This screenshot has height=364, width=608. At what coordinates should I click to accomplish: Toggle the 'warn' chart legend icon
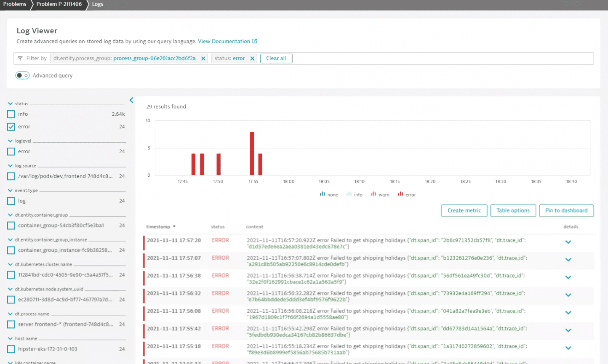(373, 194)
